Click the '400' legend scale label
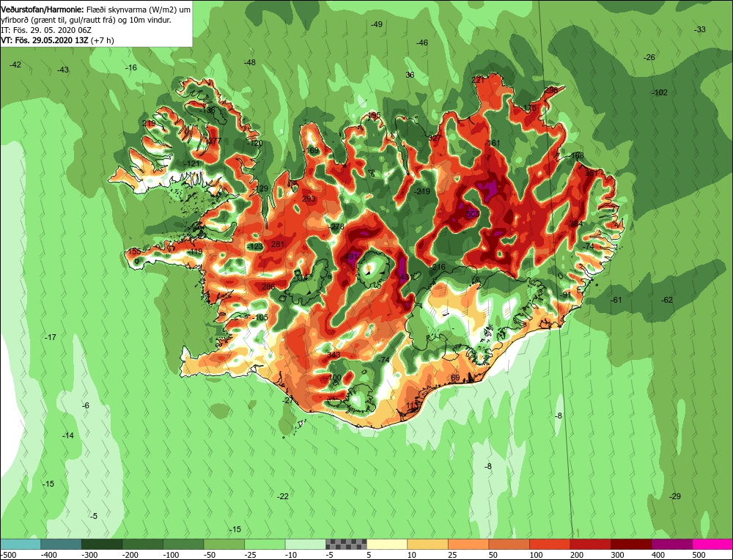Viewport: 733px width, 560px height. coord(658,555)
